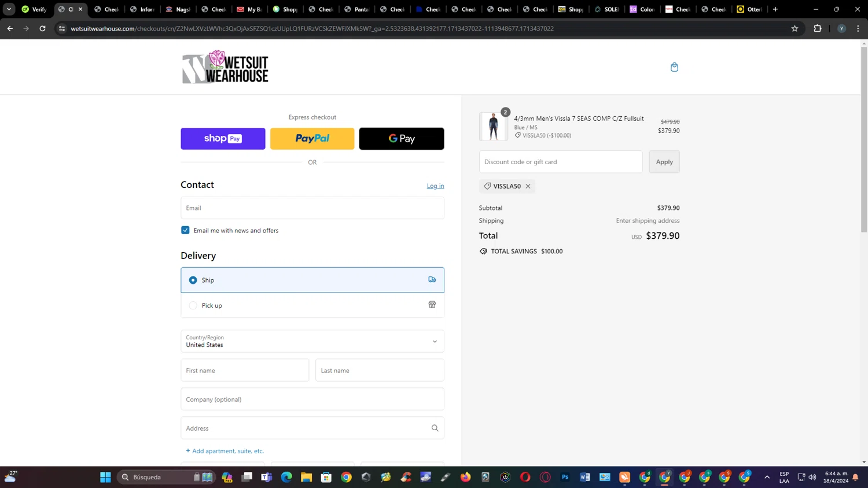Open the taskbar clock showing 6:44 a. m.
Screen dimensions: 868x488
point(836,477)
